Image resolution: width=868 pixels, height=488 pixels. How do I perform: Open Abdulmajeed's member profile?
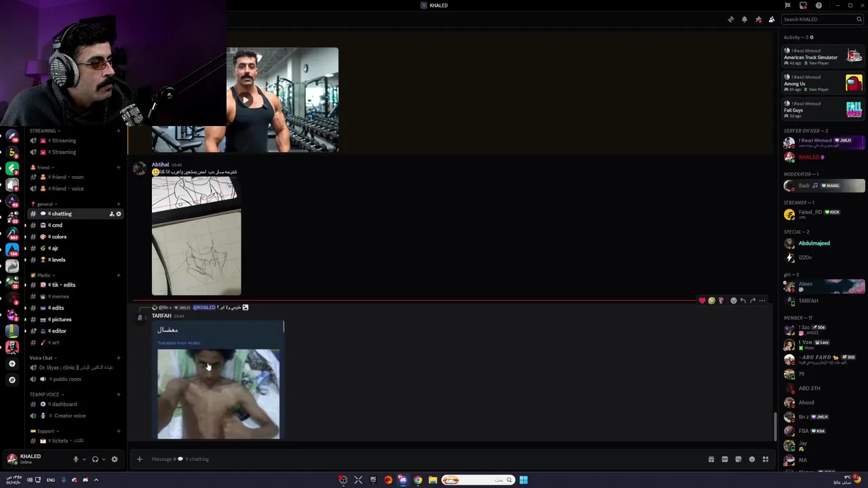tap(824, 243)
